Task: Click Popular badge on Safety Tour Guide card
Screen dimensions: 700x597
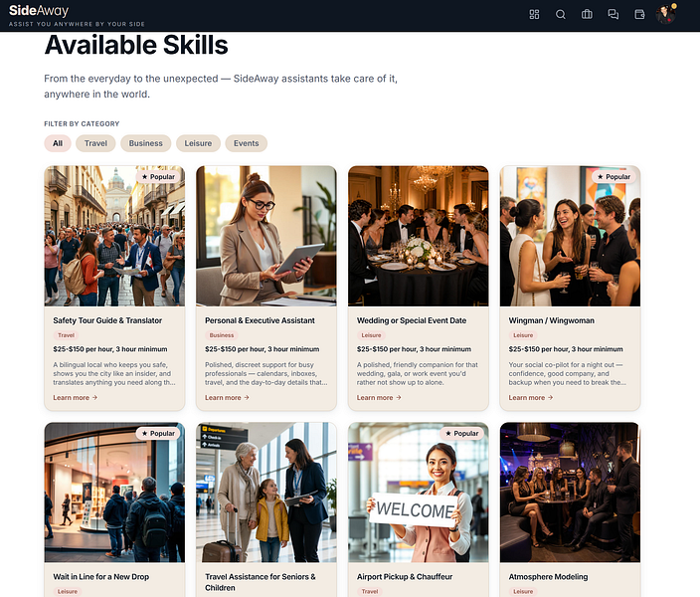Action: pos(158,177)
